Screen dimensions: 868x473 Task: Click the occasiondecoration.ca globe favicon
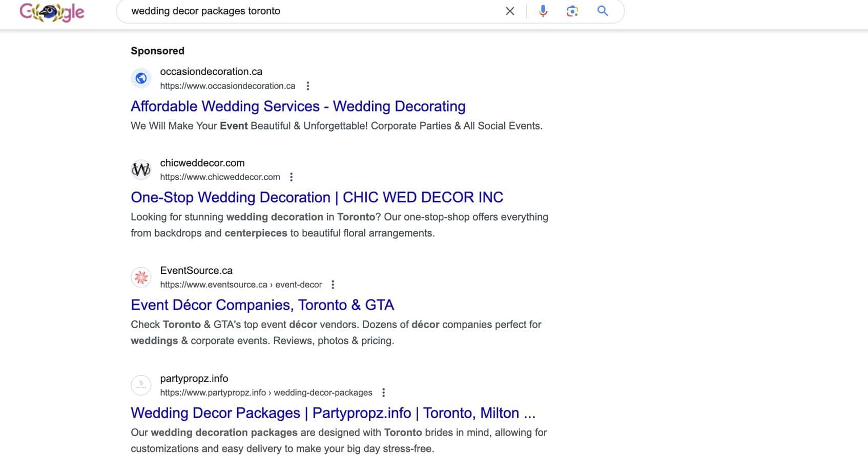pyautogui.click(x=141, y=78)
